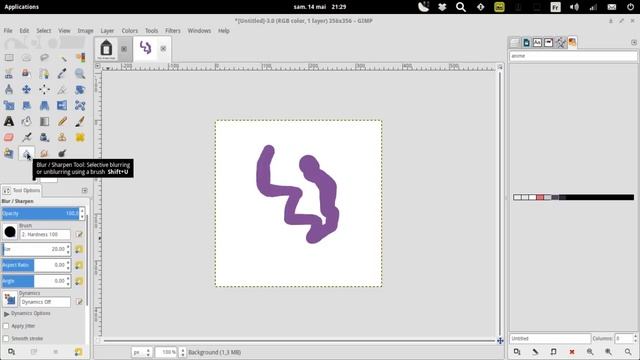Open the status bar unit px dropdown
Image resolution: width=640 pixels, height=360 pixels.
click(x=142, y=352)
